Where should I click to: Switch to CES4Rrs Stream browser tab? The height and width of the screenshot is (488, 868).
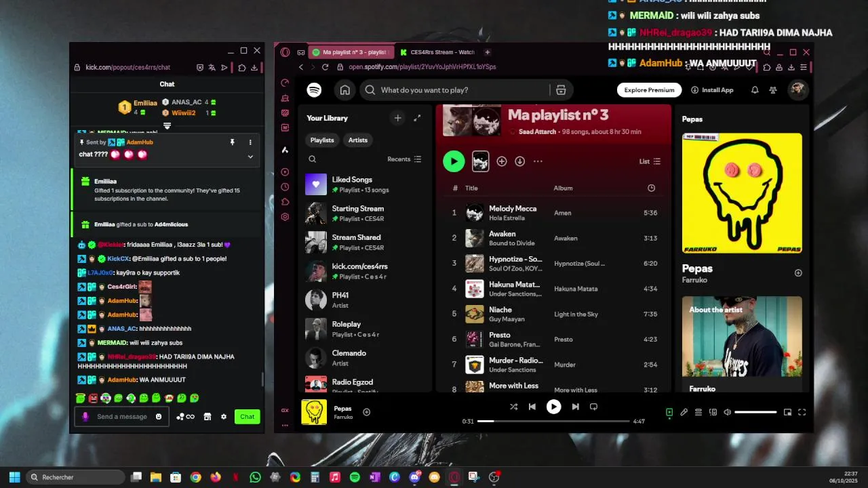click(x=437, y=52)
